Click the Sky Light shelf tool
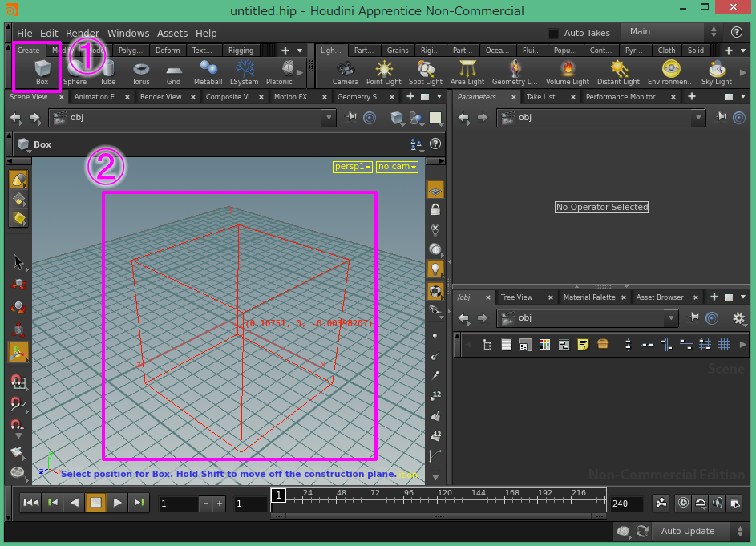 coord(716,71)
